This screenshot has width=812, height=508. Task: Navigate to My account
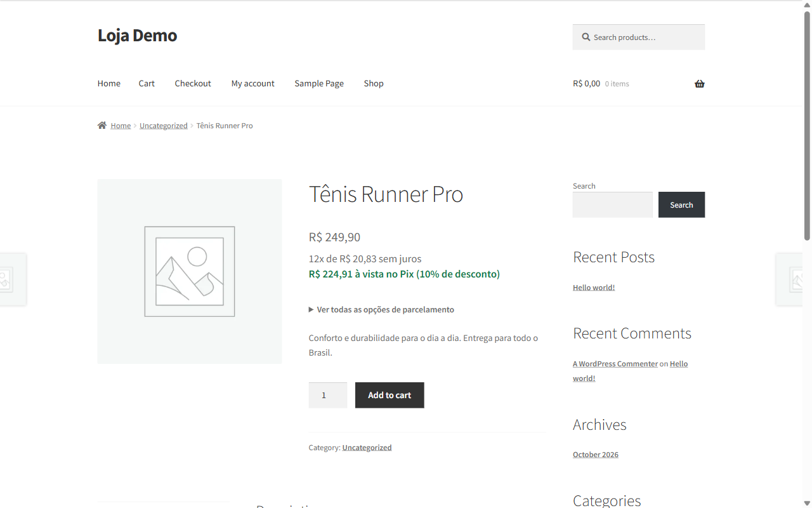pos(253,83)
